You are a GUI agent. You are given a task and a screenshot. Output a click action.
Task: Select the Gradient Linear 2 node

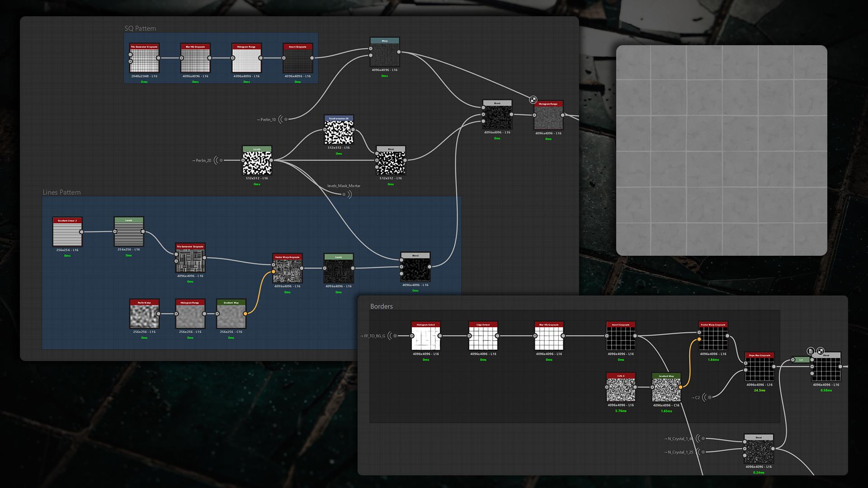[67, 232]
